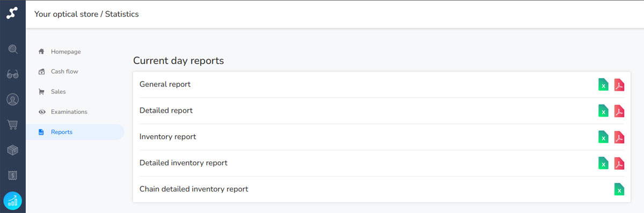Viewport: 644px width, 213px height.
Task: Download General report as PDF
Action: (x=619, y=85)
